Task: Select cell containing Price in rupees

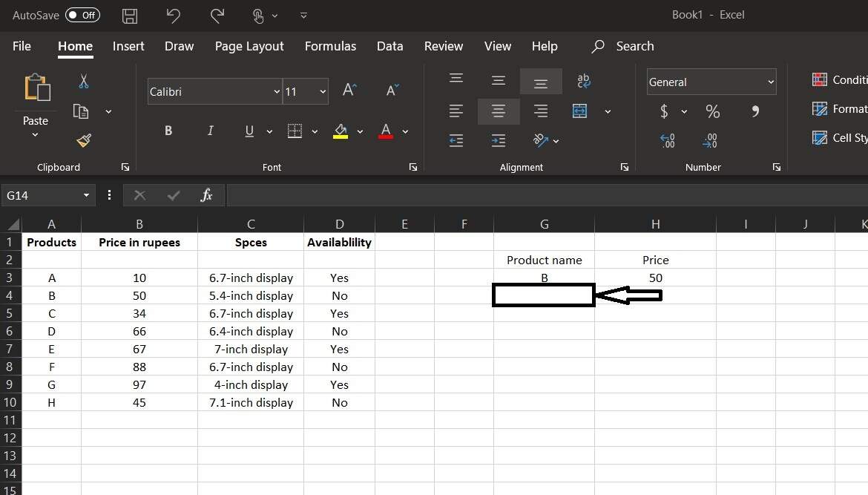Action: 139,242
